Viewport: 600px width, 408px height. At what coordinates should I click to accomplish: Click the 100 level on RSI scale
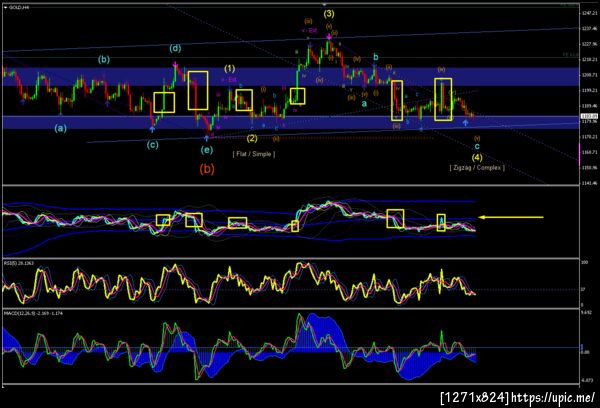coord(585,263)
